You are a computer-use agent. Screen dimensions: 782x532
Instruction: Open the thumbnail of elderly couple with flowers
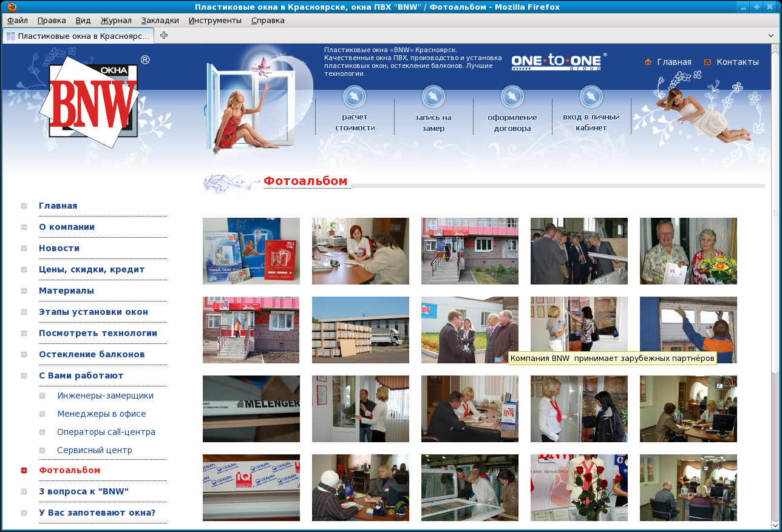coord(688,251)
